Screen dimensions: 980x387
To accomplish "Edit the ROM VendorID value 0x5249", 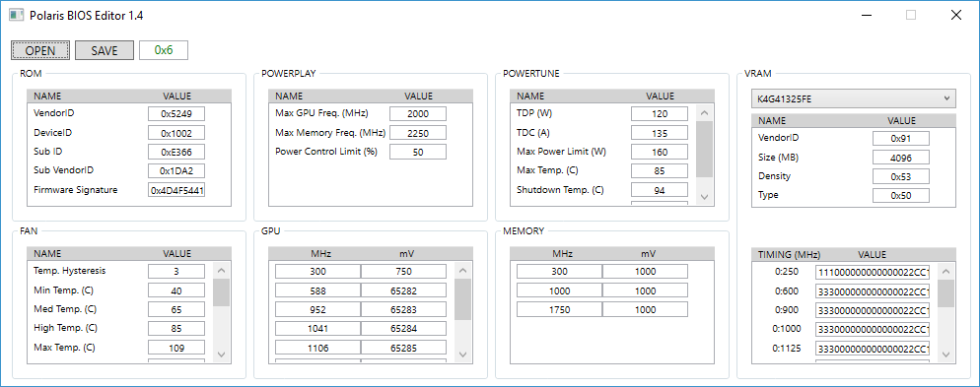I will pyautogui.click(x=176, y=113).
